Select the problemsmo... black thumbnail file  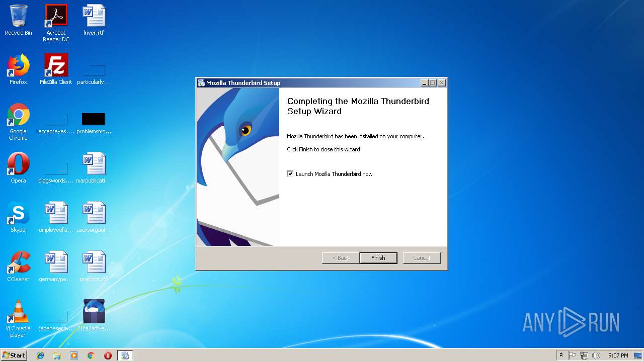pos(94,123)
